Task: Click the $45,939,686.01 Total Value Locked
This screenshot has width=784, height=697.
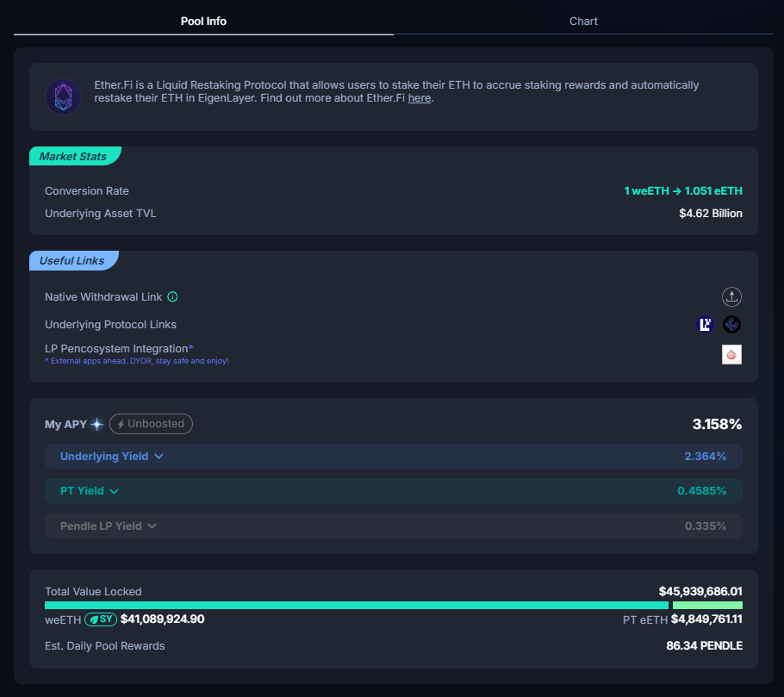Action: point(700,592)
